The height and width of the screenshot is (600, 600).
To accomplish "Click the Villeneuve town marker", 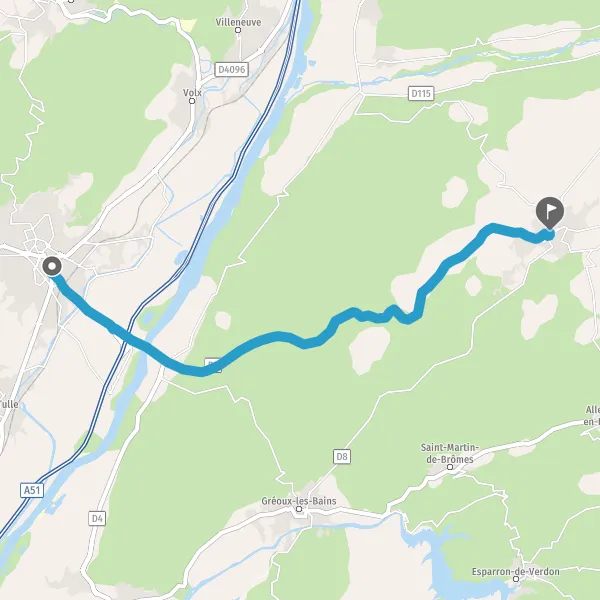I will coord(238,30).
